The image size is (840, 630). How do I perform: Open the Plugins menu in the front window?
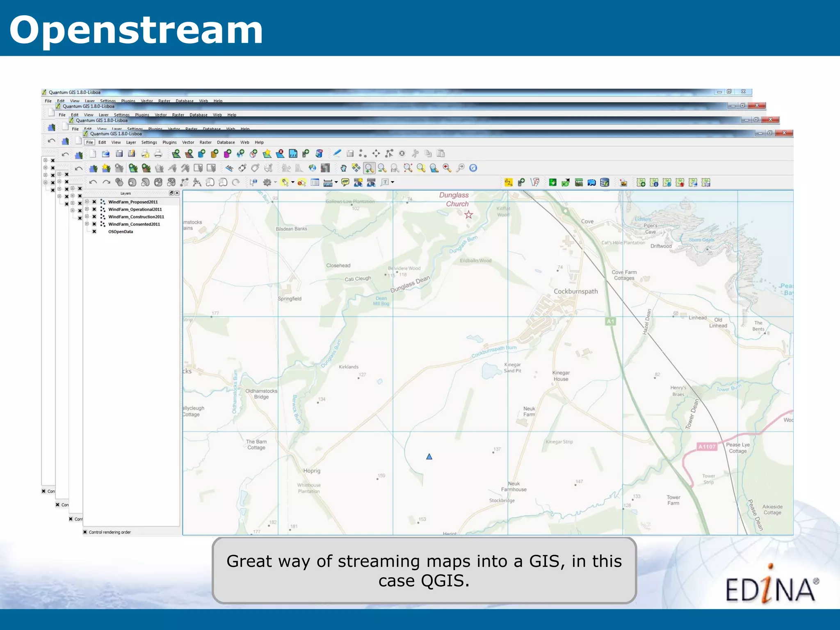[169, 142]
